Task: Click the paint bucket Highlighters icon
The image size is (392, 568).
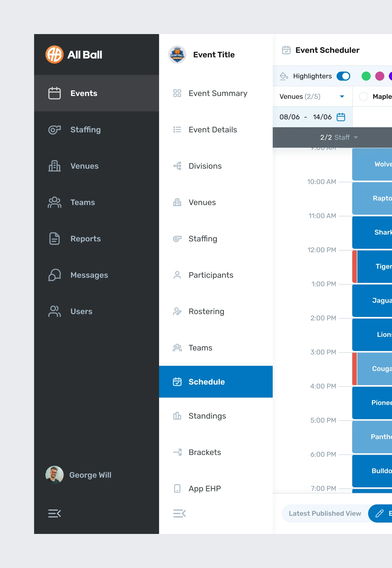Action: tap(284, 76)
